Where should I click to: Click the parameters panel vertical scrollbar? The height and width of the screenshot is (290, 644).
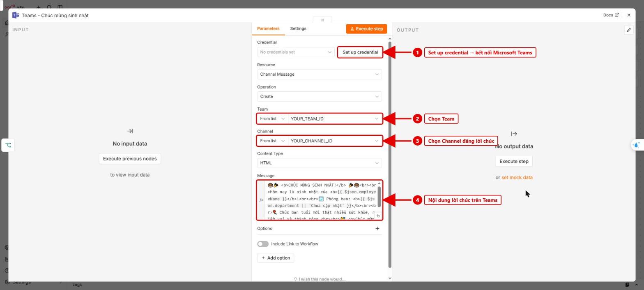click(390, 154)
